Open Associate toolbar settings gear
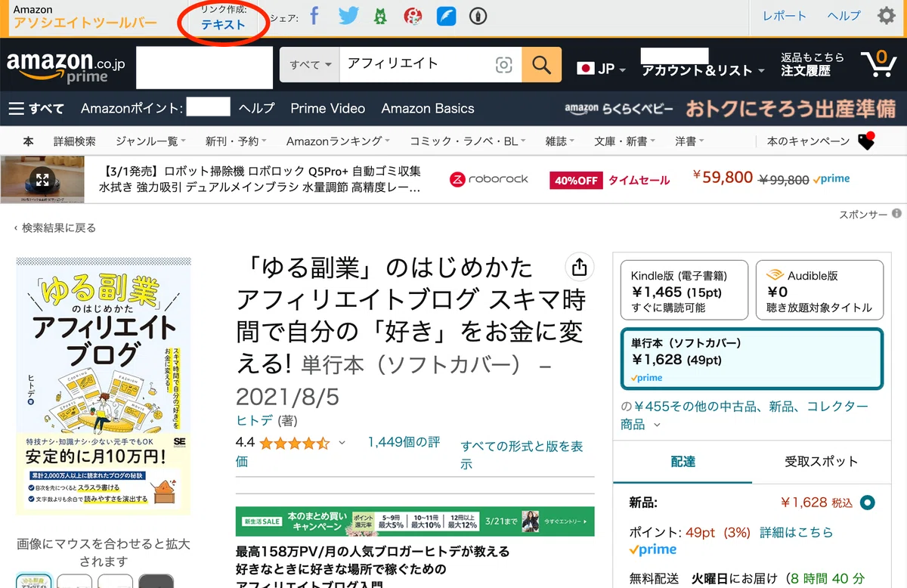This screenshot has height=588, width=907. pyautogui.click(x=887, y=16)
